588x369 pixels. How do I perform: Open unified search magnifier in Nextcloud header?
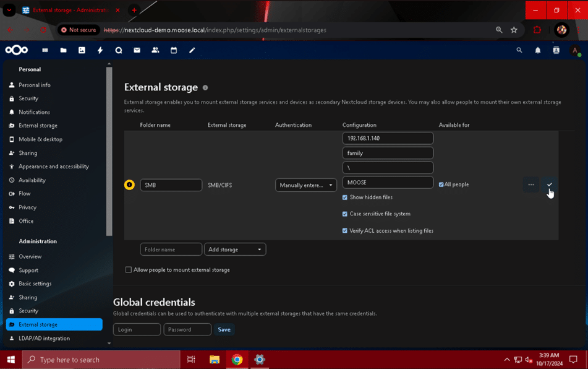tap(519, 50)
